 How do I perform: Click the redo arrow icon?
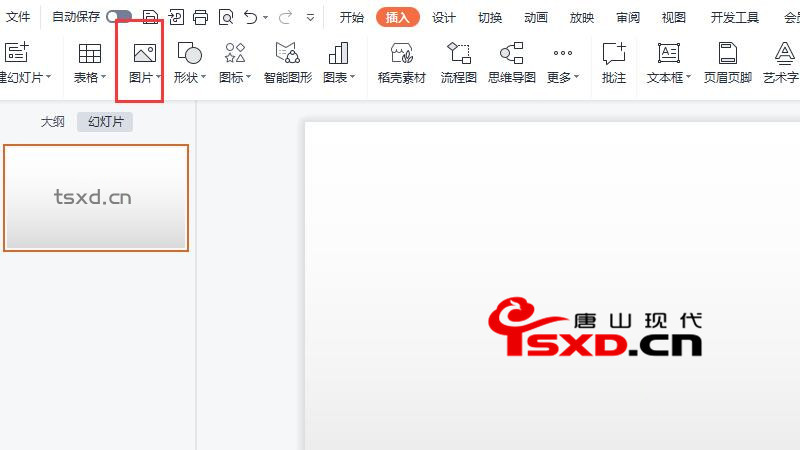(x=286, y=17)
